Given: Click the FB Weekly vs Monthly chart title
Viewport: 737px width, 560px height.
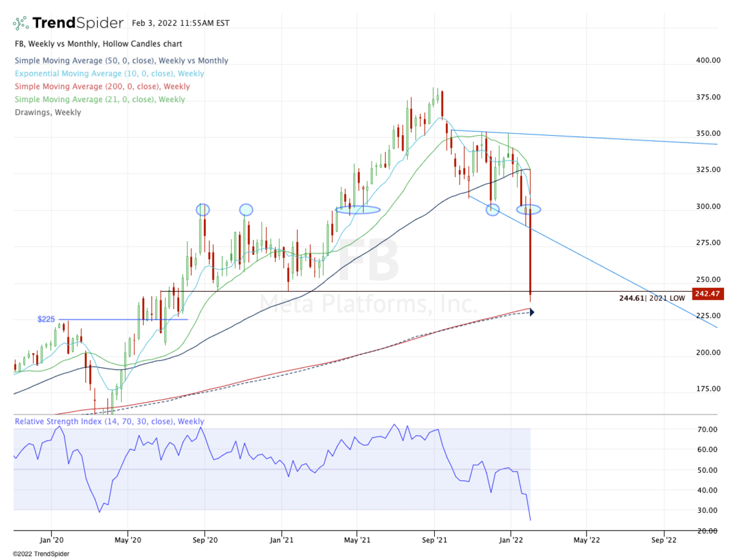Looking at the screenshot, I should pyautogui.click(x=98, y=44).
